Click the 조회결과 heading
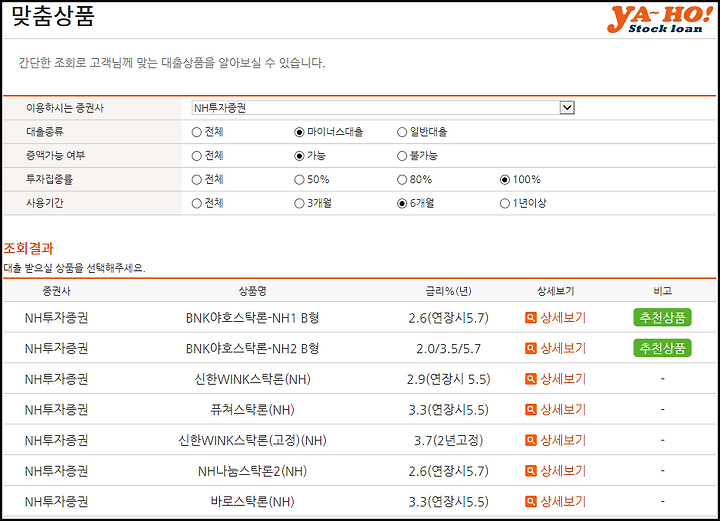 click(x=28, y=248)
